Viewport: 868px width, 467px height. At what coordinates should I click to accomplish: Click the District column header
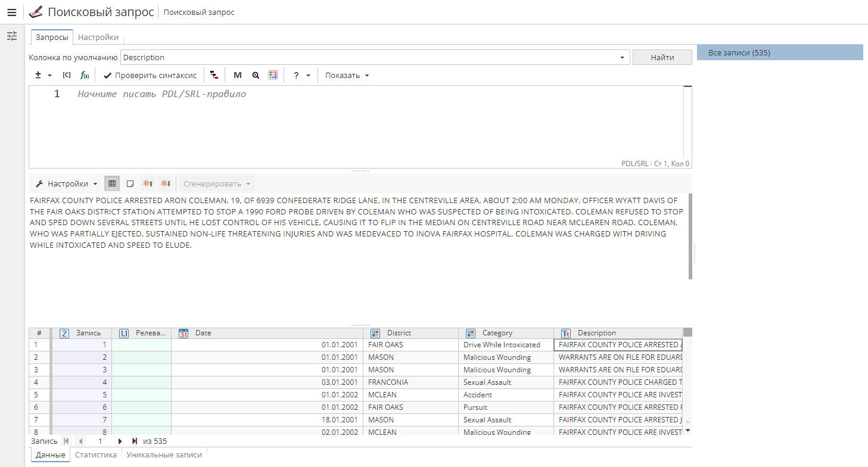[410, 333]
